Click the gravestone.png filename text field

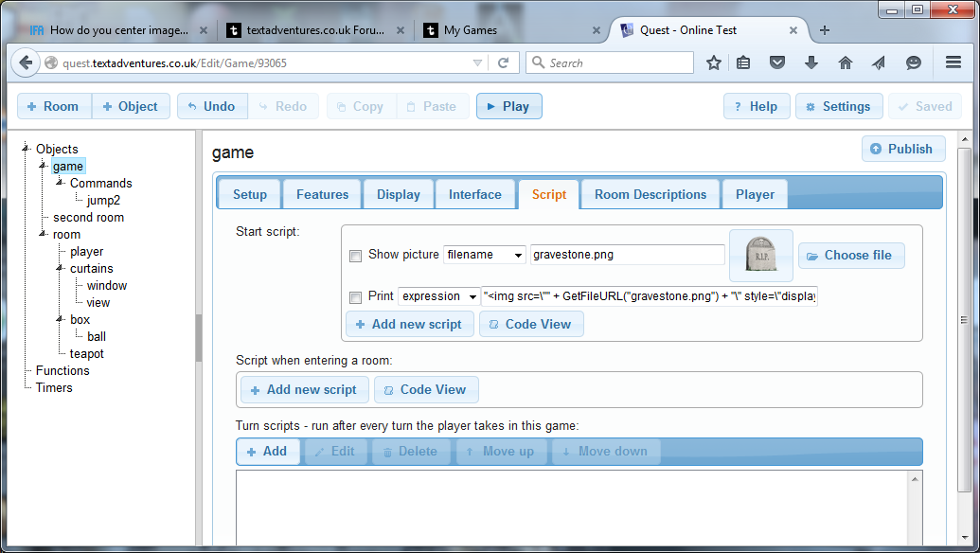[627, 255]
